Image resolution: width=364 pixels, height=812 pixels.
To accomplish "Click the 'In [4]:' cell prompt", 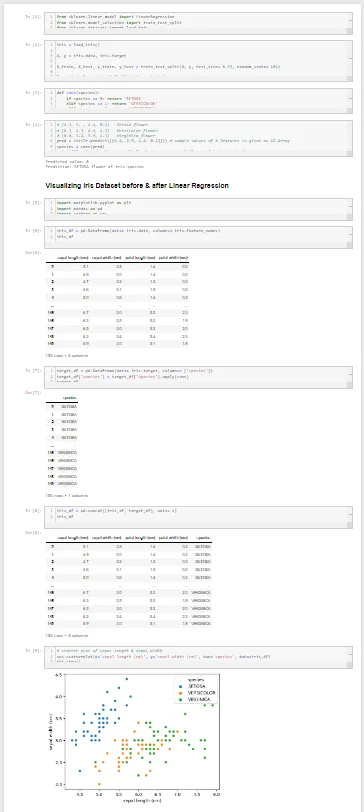I will tap(34, 125).
